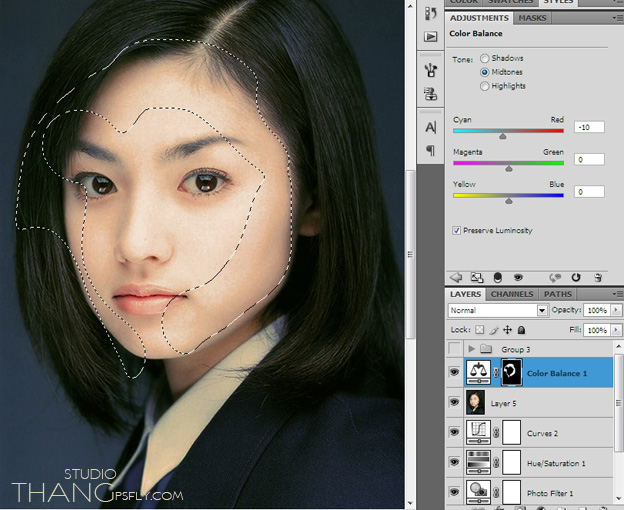Switch to Masks tab
This screenshot has height=510, width=624.
[x=532, y=18]
